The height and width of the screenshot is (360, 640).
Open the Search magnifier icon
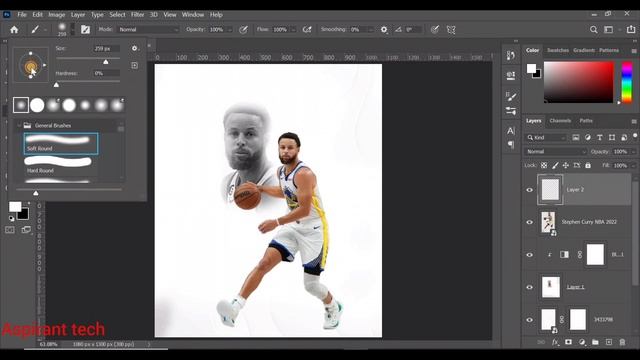[593, 29]
